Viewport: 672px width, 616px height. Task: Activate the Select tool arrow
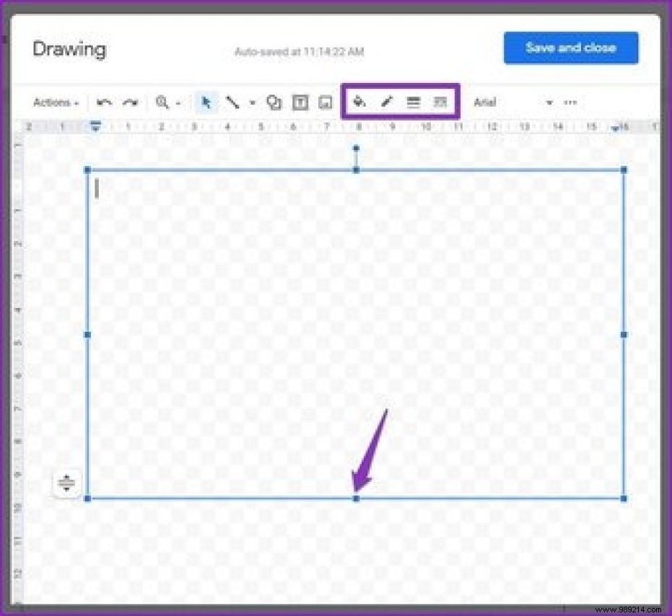coord(206,102)
